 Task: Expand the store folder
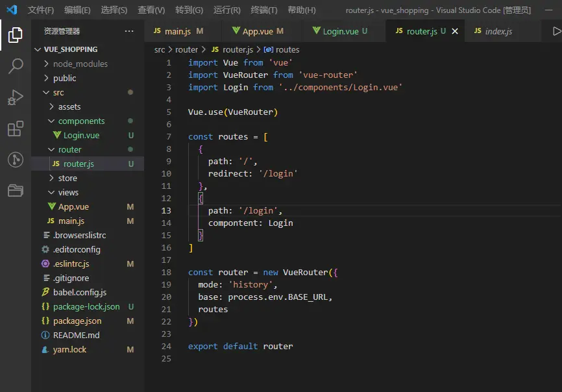51,178
